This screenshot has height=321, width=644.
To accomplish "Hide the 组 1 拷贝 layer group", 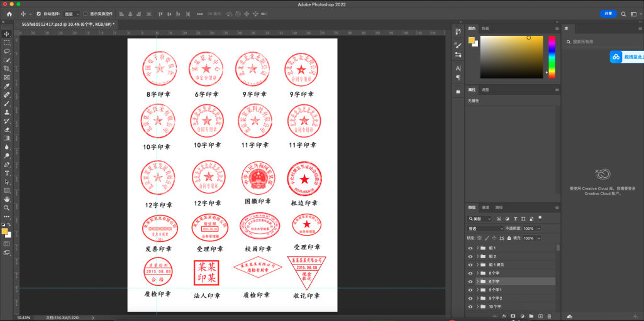I will point(470,264).
